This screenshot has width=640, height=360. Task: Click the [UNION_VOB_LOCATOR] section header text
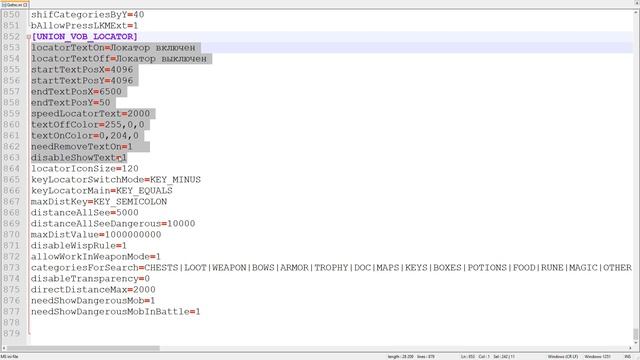(84, 37)
